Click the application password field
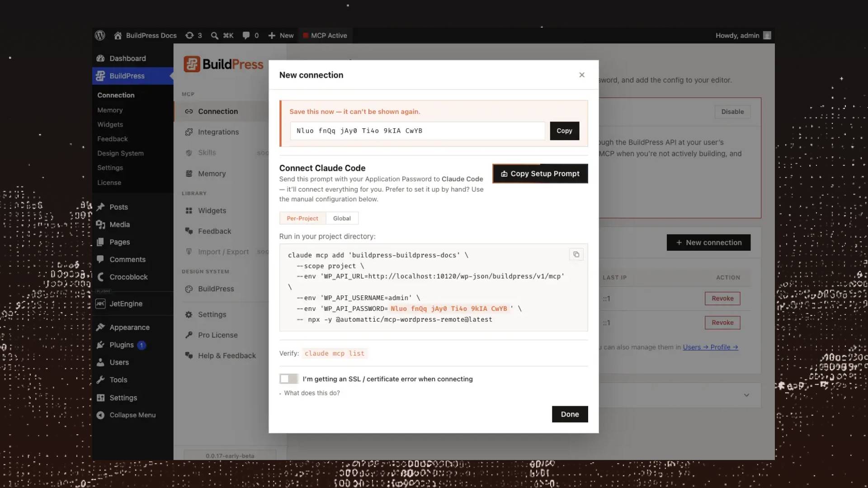 pos(418,131)
